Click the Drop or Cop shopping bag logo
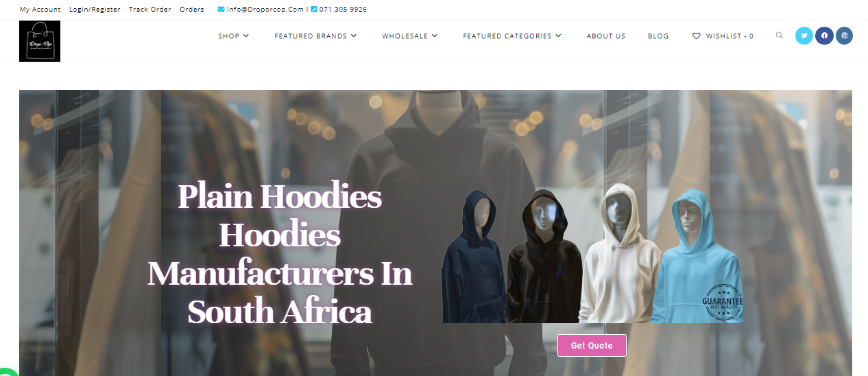 tap(40, 41)
